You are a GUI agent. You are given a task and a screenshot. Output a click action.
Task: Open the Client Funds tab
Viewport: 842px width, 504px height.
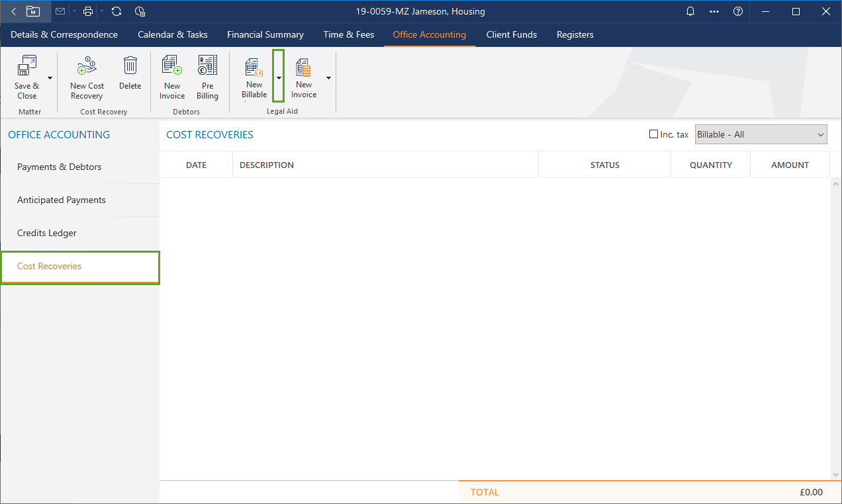pyautogui.click(x=511, y=34)
